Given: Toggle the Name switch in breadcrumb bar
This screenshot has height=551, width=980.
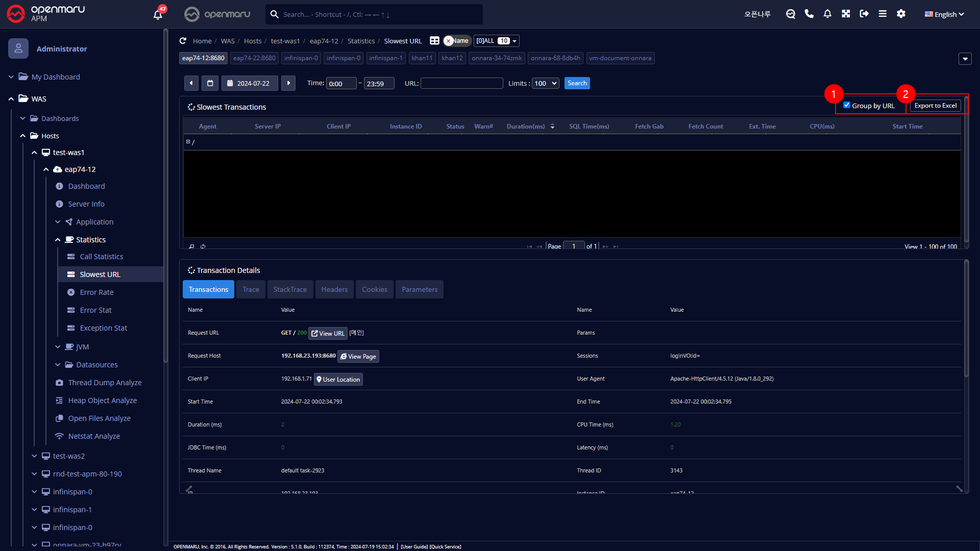Looking at the screenshot, I should (457, 41).
